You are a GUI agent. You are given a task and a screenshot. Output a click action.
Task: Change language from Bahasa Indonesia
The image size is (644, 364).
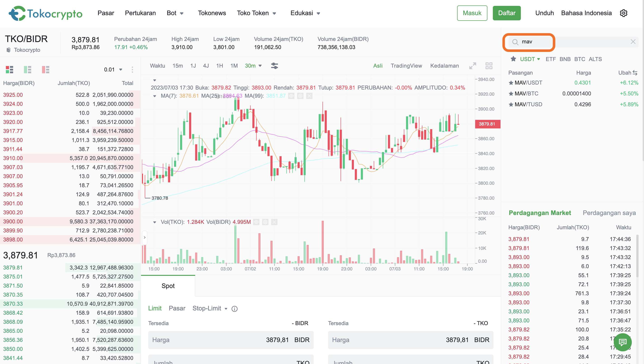click(586, 13)
